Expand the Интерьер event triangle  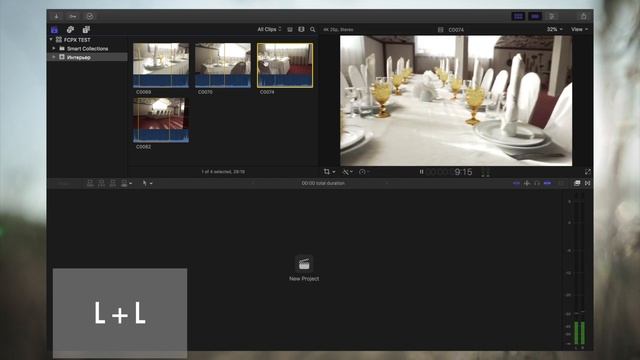(53, 58)
